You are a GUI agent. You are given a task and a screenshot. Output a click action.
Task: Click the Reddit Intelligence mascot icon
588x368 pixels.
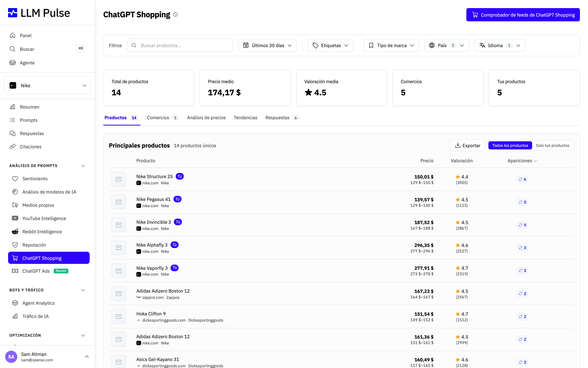click(15, 231)
